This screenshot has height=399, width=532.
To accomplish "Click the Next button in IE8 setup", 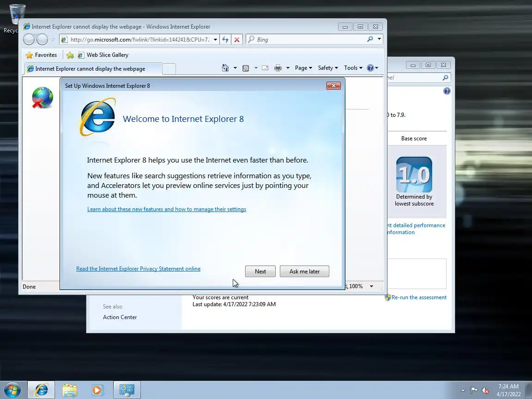I will pyautogui.click(x=260, y=271).
